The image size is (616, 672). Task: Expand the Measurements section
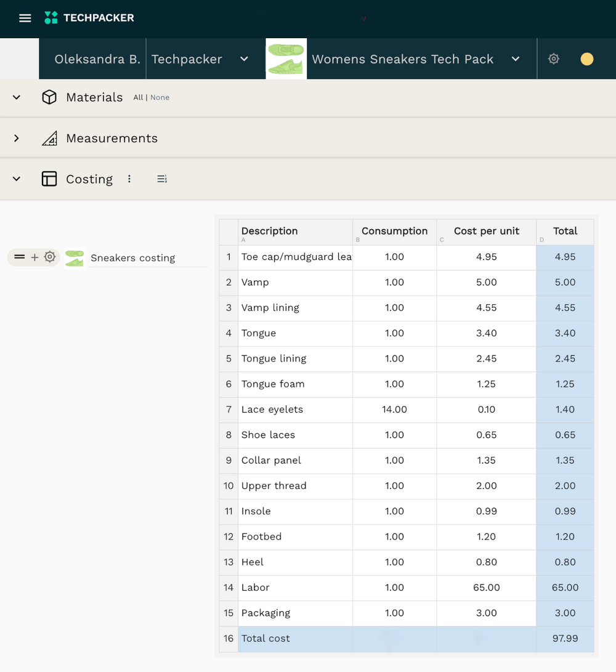(16, 138)
